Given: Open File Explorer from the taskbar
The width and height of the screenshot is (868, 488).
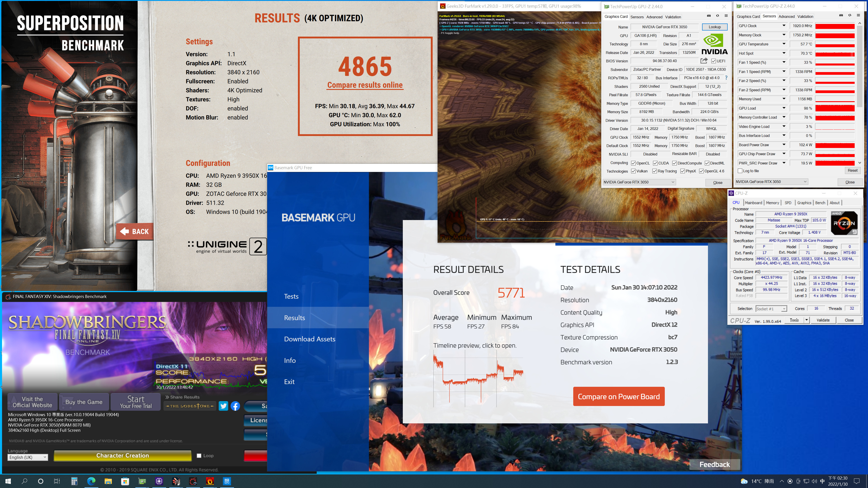Looking at the screenshot, I should (x=108, y=481).
